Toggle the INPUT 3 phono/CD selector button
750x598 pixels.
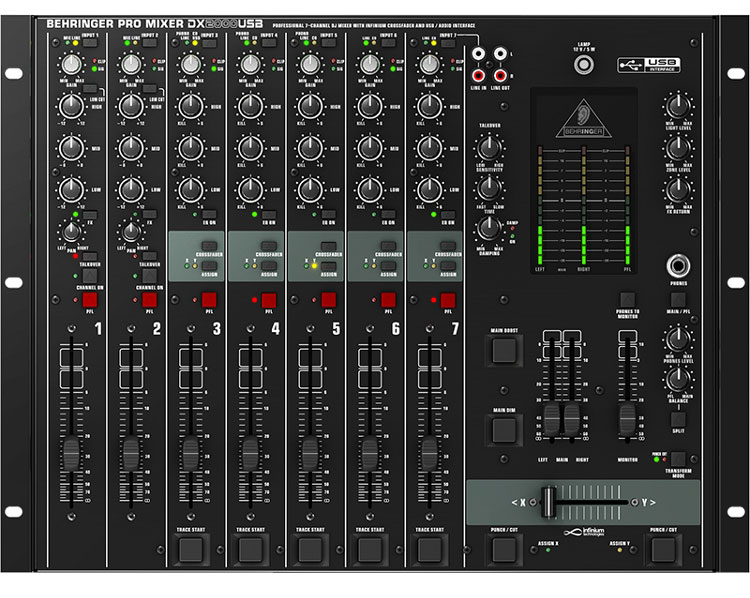(x=210, y=43)
